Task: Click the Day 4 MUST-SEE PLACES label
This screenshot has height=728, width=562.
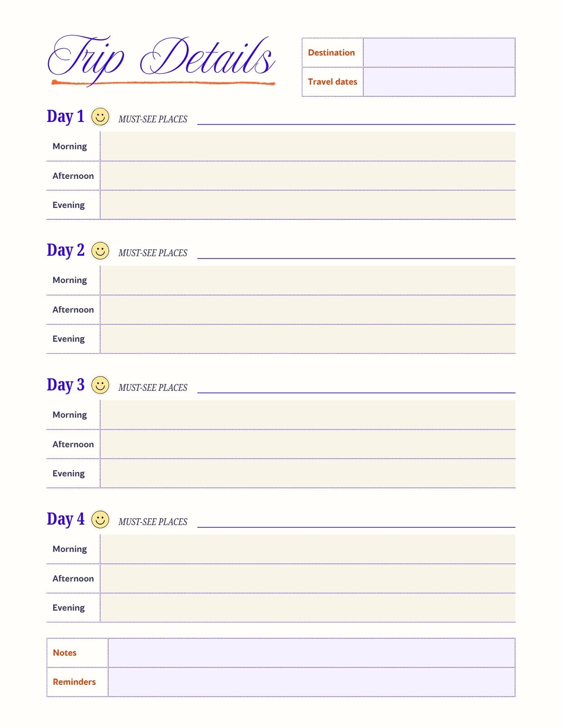Action: pos(153,522)
